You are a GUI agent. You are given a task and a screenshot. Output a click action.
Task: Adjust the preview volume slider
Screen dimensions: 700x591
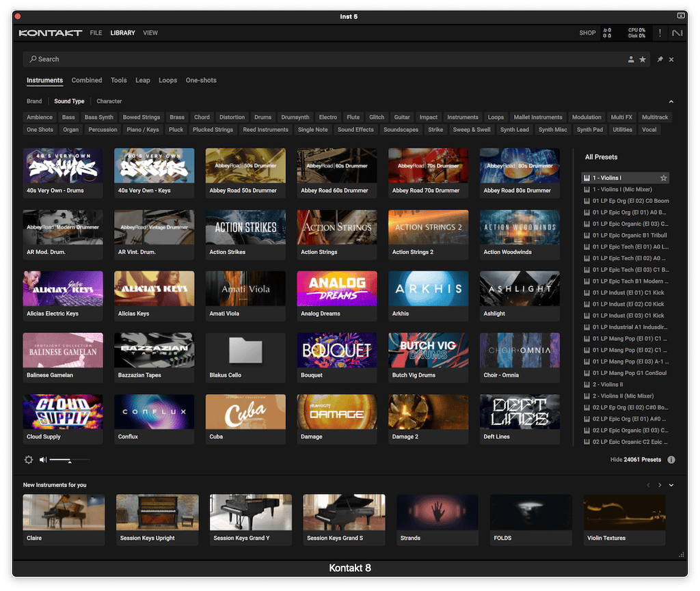tap(70, 461)
